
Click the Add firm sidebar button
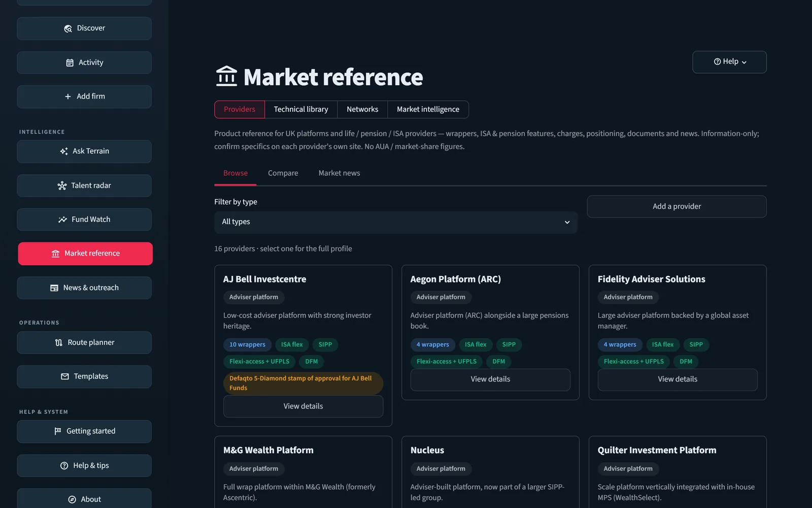84,97
